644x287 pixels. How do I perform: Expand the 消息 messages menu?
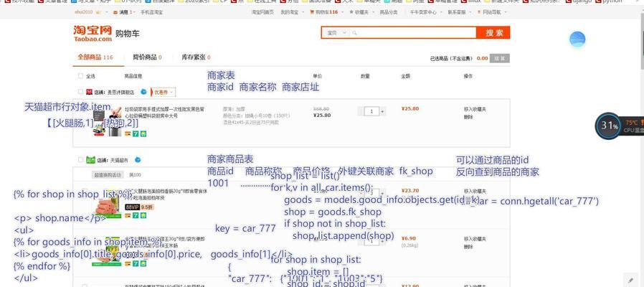124,12
